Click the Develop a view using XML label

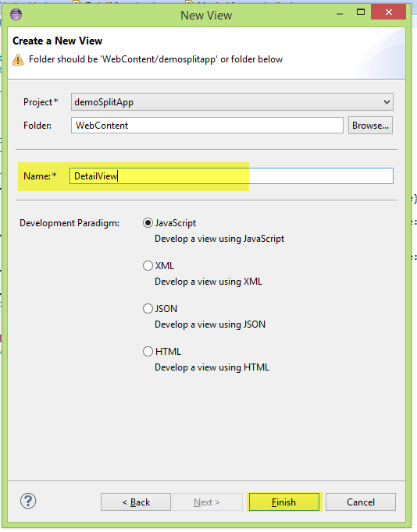tap(208, 282)
